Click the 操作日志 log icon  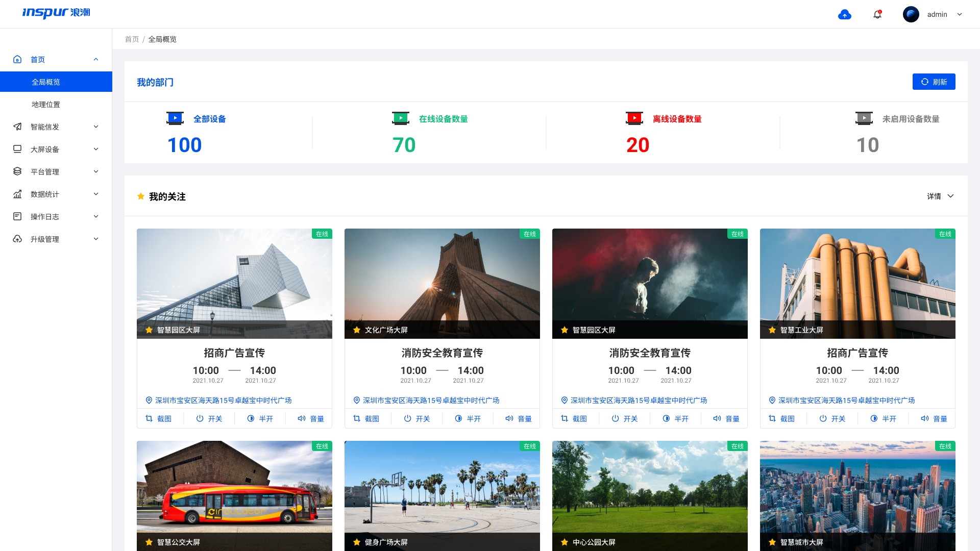click(x=17, y=216)
